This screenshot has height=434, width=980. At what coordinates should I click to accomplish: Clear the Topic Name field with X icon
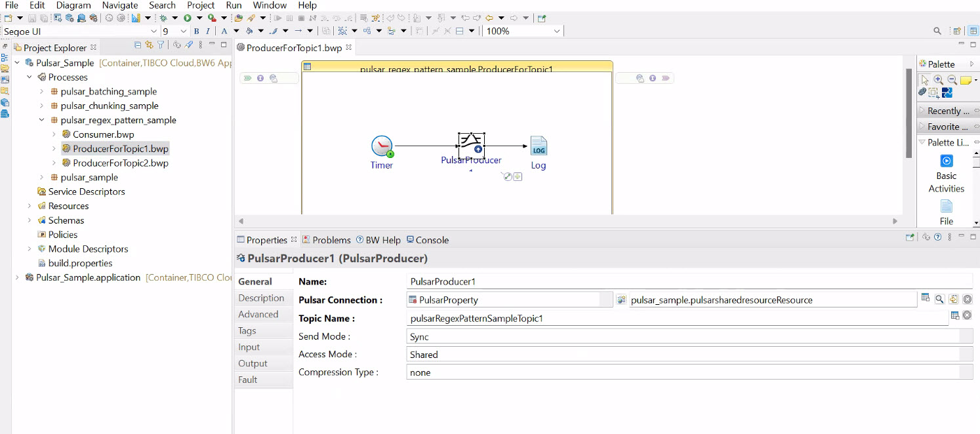(967, 316)
